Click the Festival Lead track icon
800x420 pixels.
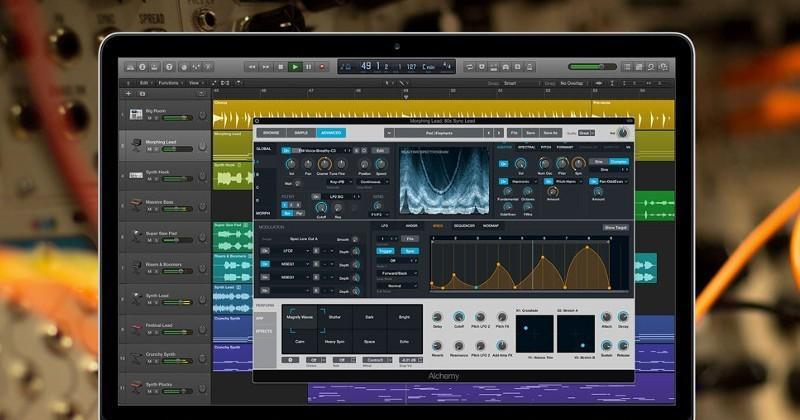point(136,328)
